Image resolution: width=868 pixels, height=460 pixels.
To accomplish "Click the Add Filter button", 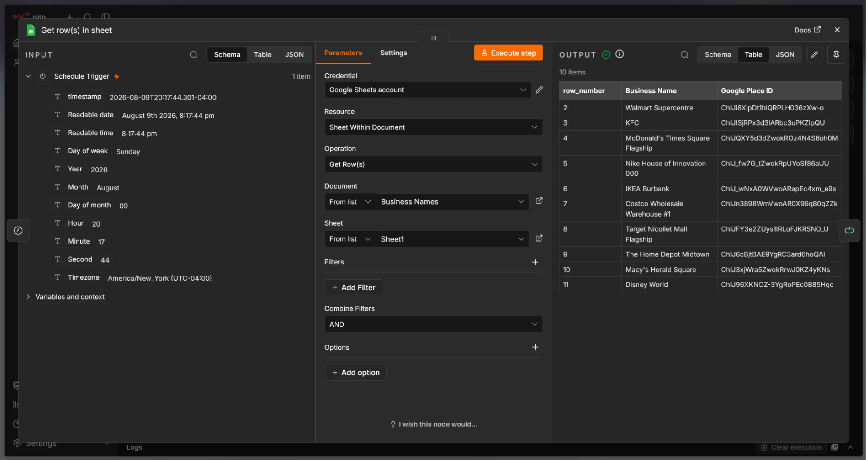I will tap(353, 287).
